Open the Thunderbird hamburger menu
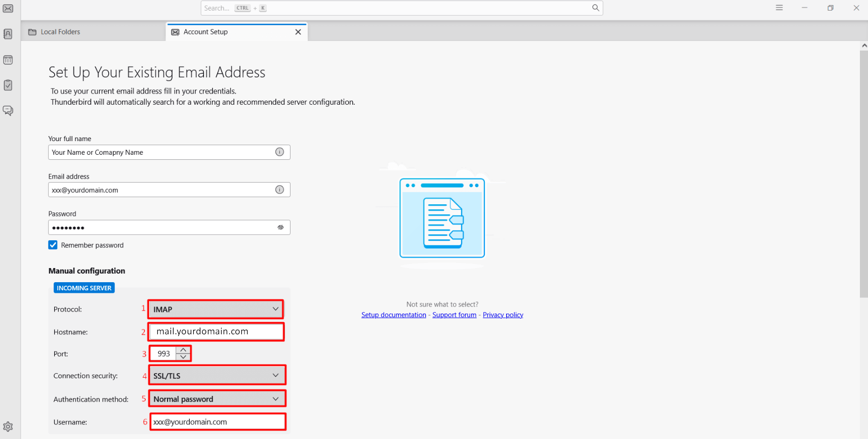This screenshot has height=439, width=868. [779, 8]
